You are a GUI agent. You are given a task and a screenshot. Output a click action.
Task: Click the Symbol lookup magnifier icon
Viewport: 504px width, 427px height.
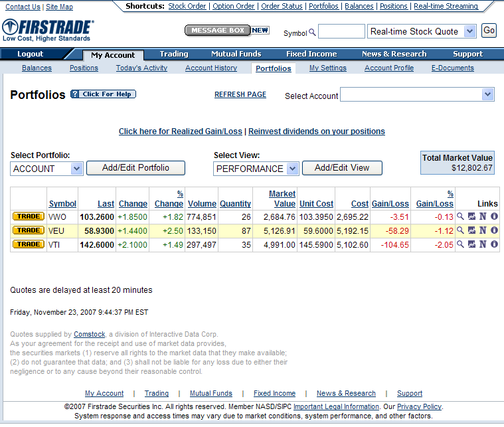point(312,32)
